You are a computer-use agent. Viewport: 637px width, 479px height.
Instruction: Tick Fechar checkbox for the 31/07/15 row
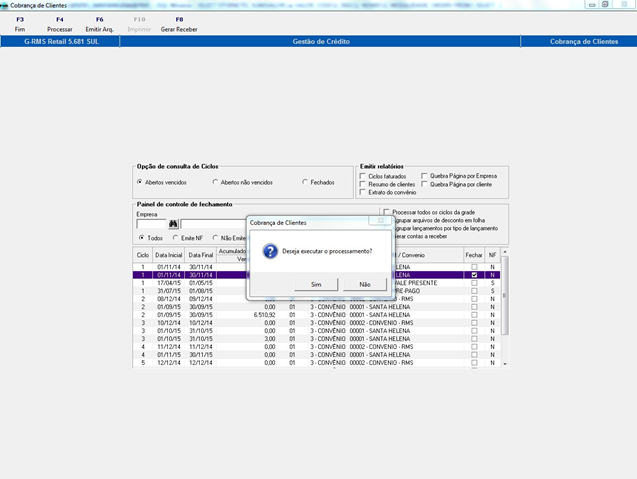coord(474,291)
